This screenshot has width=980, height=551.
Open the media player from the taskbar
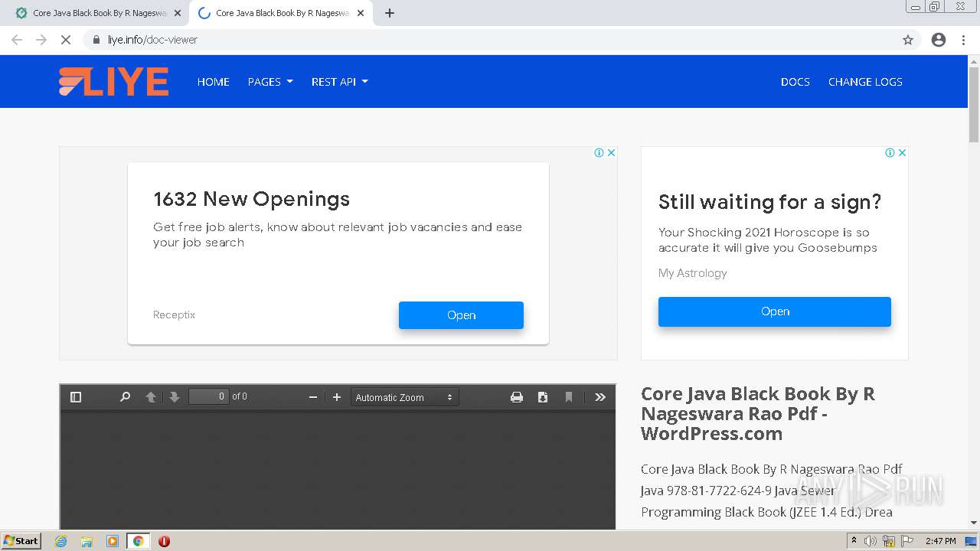pos(113,541)
